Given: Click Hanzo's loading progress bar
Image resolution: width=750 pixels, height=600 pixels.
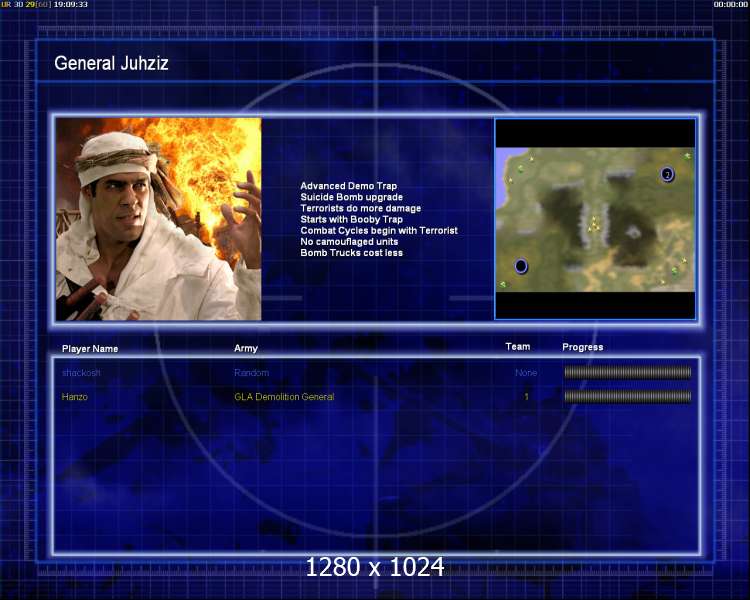Looking at the screenshot, I should 628,396.
